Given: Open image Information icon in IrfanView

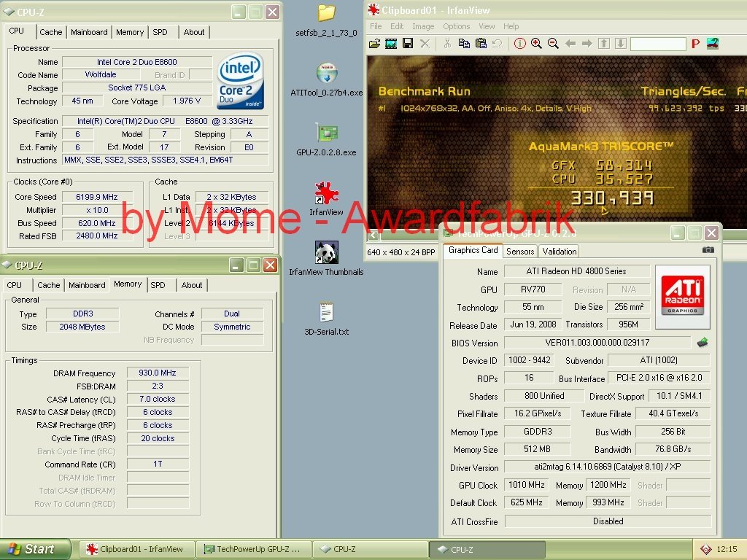Looking at the screenshot, I should tap(519, 44).
